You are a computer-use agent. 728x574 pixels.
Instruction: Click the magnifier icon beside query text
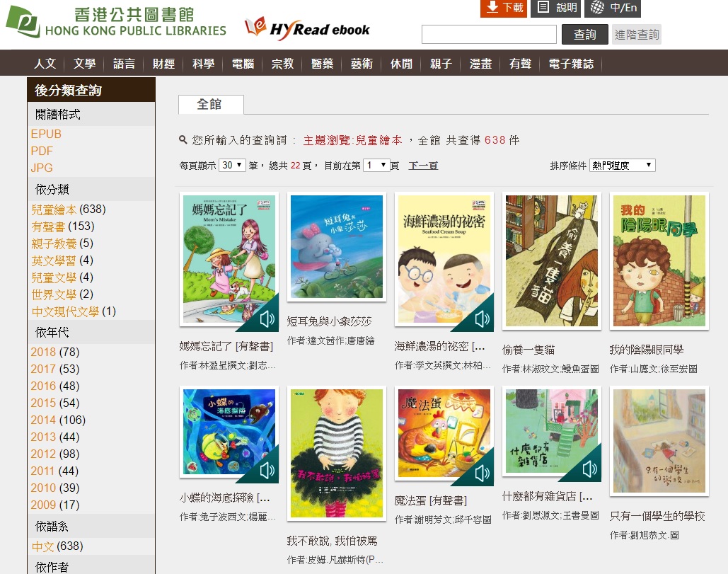pyautogui.click(x=183, y=139)
